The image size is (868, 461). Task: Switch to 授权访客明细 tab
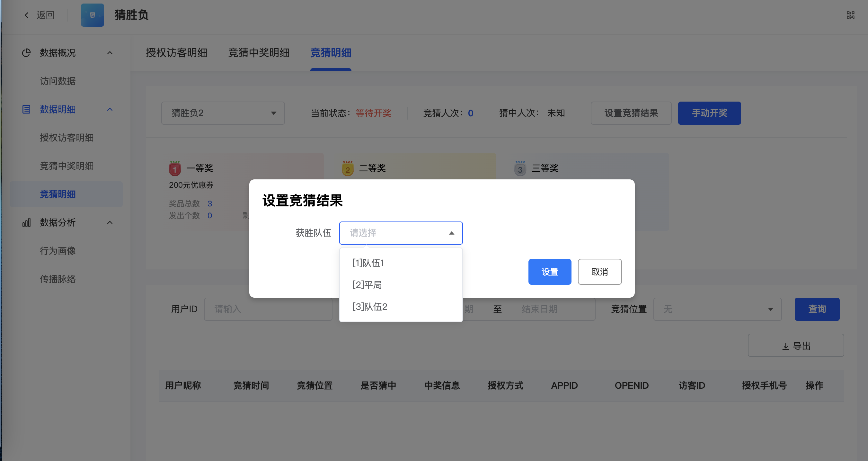pyautogui.click(x=176, y=53)
